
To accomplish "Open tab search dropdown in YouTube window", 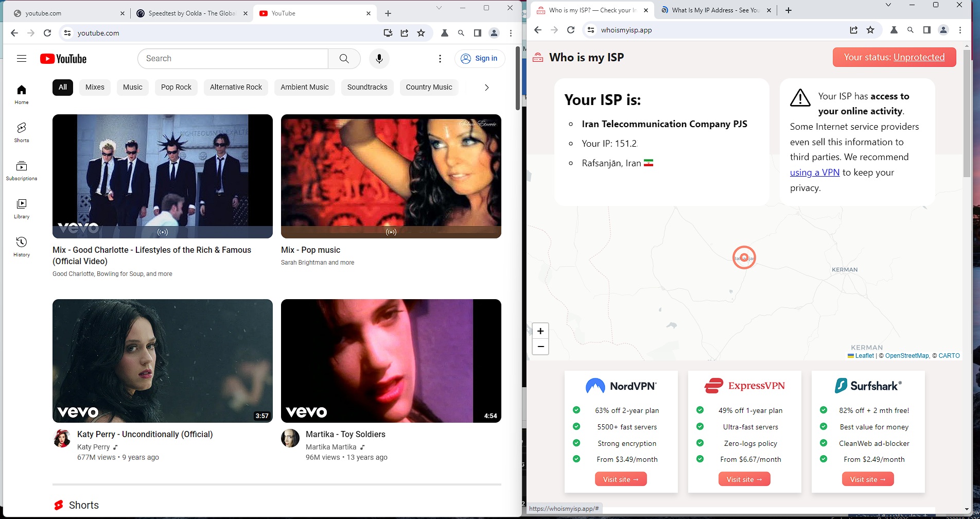I will coord(439,8).
